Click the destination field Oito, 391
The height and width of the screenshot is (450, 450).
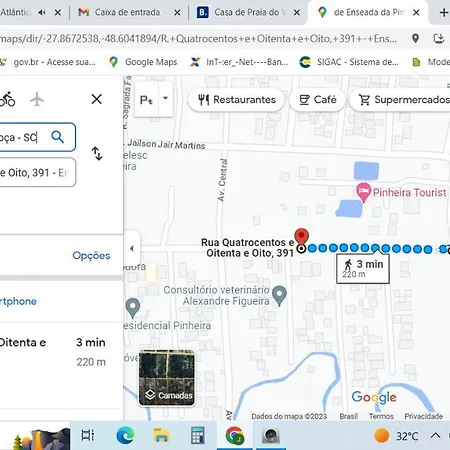(38, 172)
